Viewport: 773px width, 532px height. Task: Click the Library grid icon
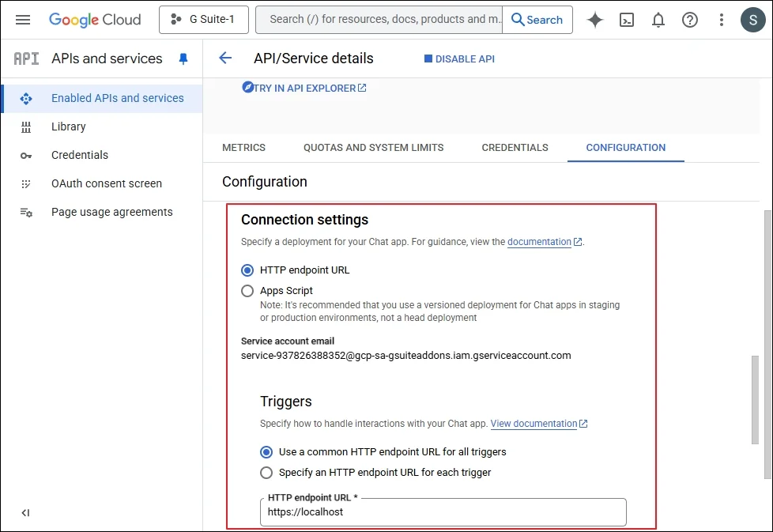[x=26, y=127]
